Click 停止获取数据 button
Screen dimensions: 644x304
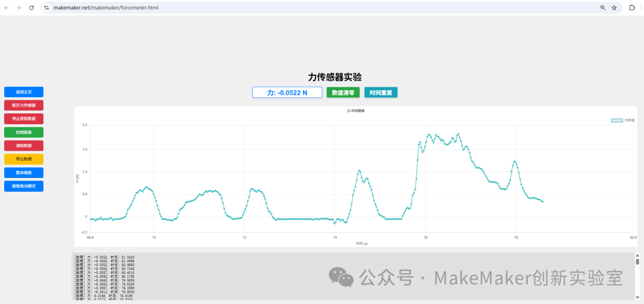tap(24, 119)
